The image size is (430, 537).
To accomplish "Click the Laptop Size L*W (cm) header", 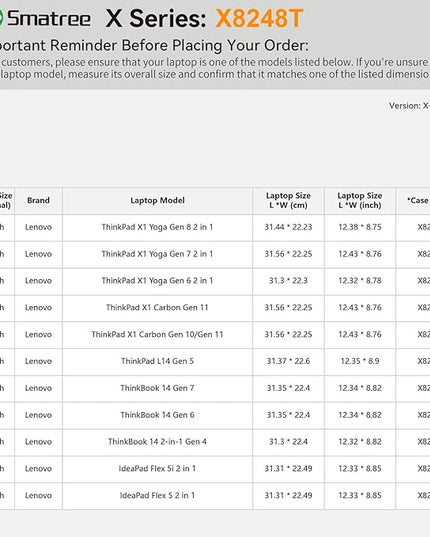I will point(288,200).
